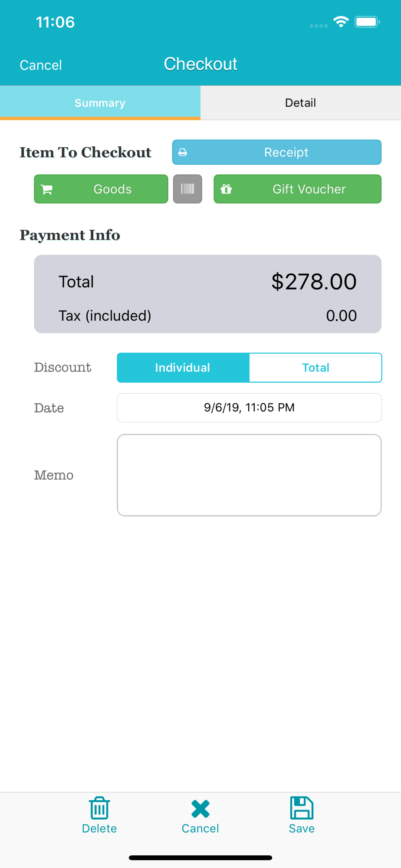Click the printer icon on Receipt
The image size is (401, 868).
click(183, 152)
